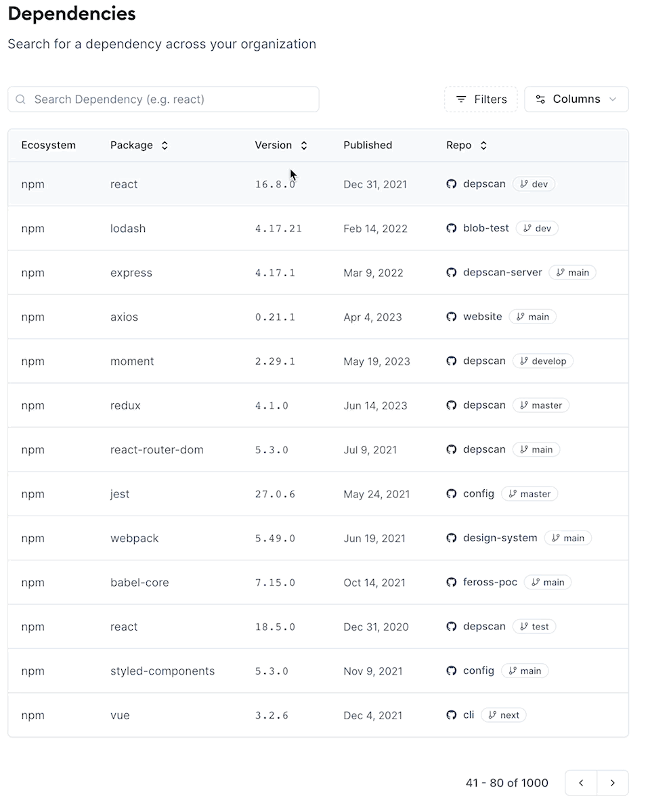This screenshot has height=812, width=650.
Task: Open the Filters panel
Action: (481, 99)
